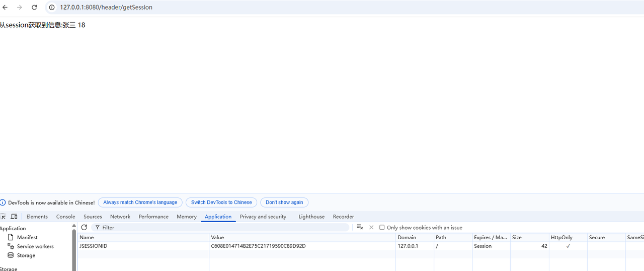Switch to the Network tab
Viewport: 644px width, 271px height.
click(120, 217)
